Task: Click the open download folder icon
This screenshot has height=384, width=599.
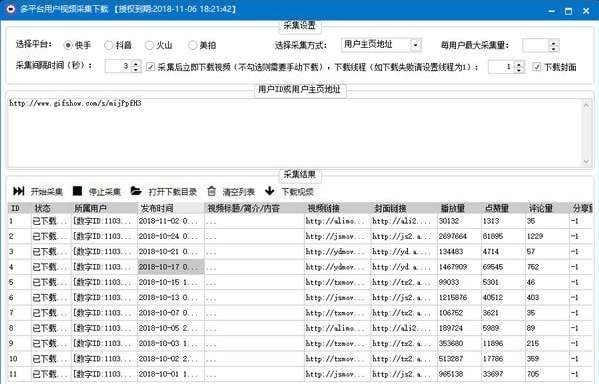Action: [136, 190]
